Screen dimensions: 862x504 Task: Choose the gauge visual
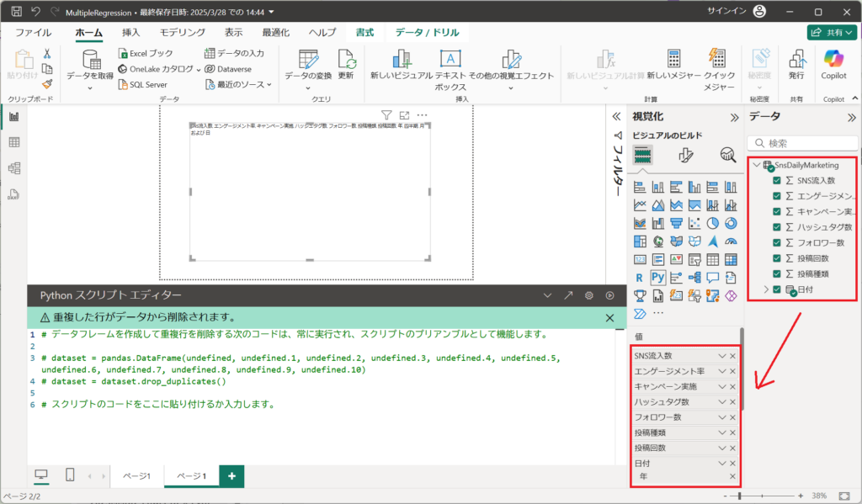731,241
